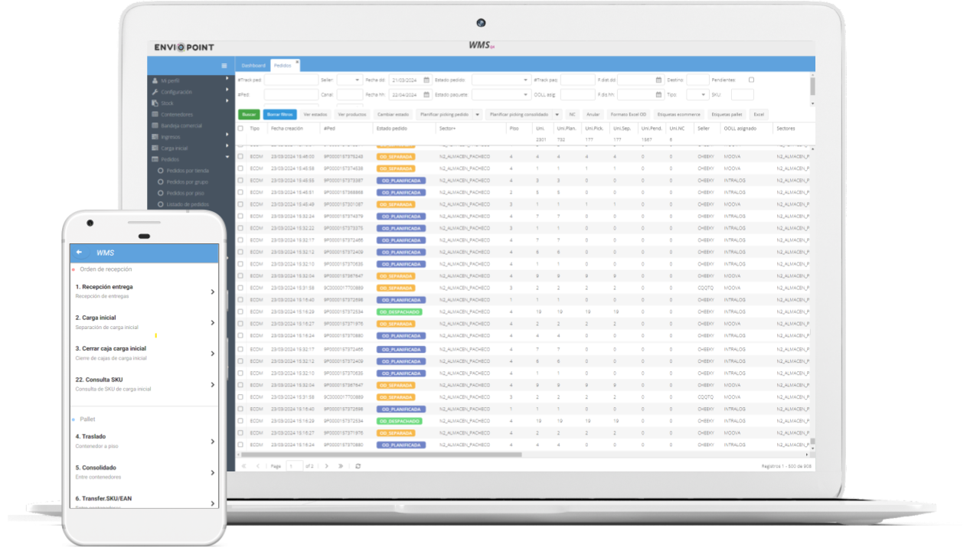Click the Configuración wrench icon in sidebar
The width and height of the screenshot is (980, 551).
point(155,92)
